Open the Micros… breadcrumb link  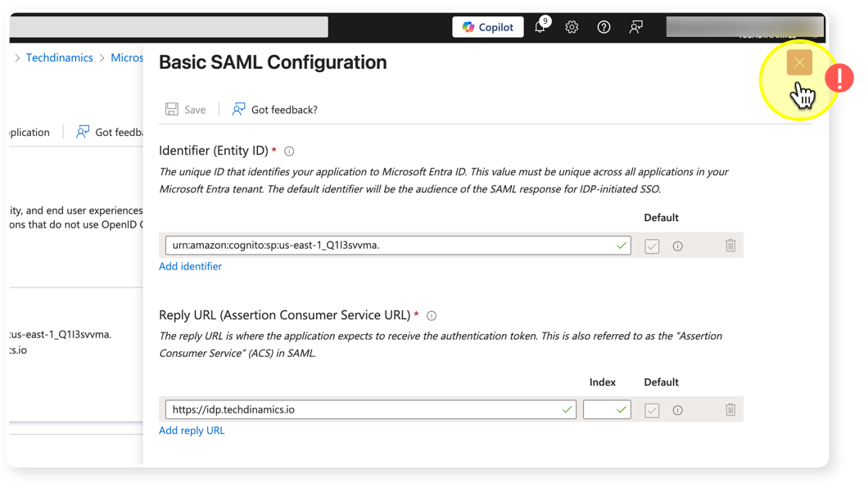click(x=127, y=57)
